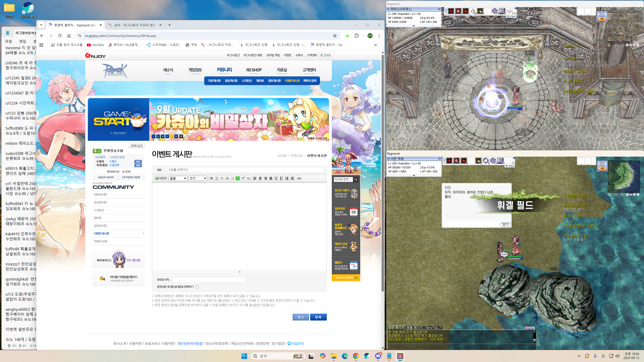Open the 새소식 main menu
Screen dimensions: 644x362
(x=168, y=70)
